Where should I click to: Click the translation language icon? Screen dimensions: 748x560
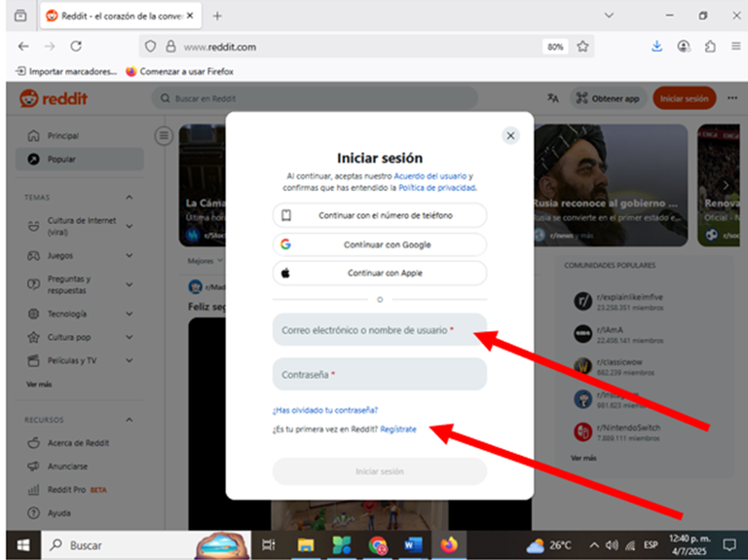552,98
